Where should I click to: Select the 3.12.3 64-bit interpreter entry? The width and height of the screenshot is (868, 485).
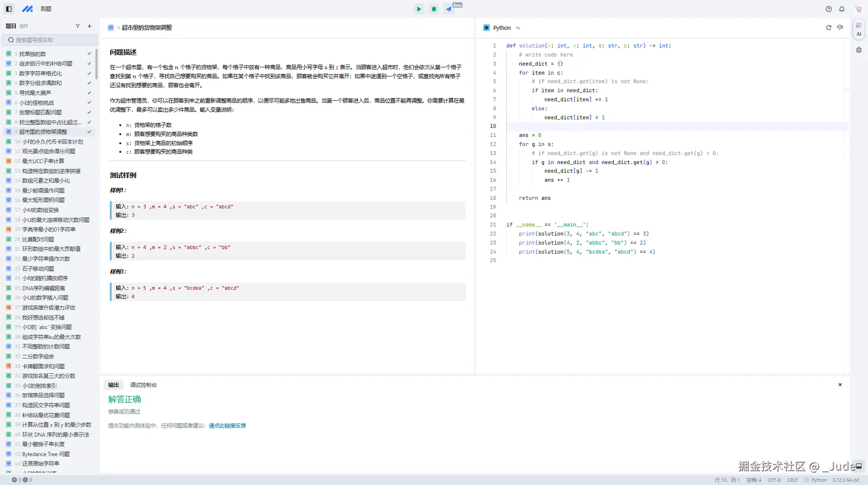[846, 480]
